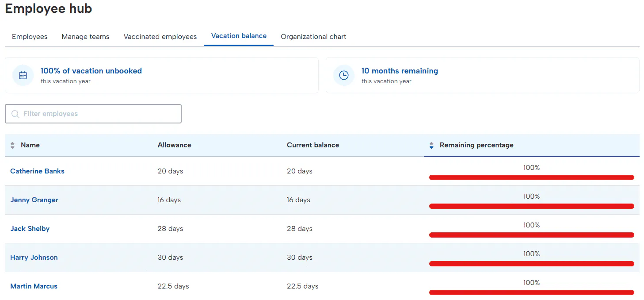Select Harry Johnson from the list

[34, 258]
